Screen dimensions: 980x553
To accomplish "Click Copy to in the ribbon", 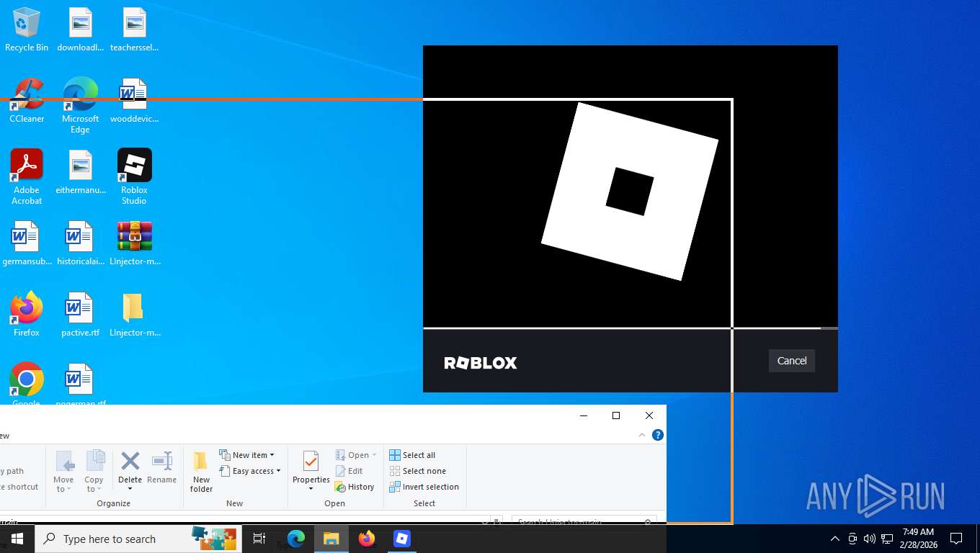I will pos(94,472).
